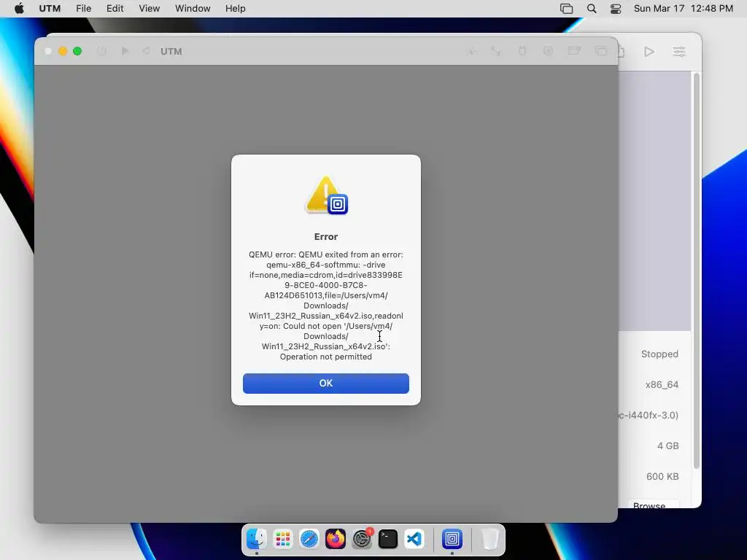
Task: Click the capture mouse cursor toolbar icon
Action: pyautogui.click(x=471, y=51)
